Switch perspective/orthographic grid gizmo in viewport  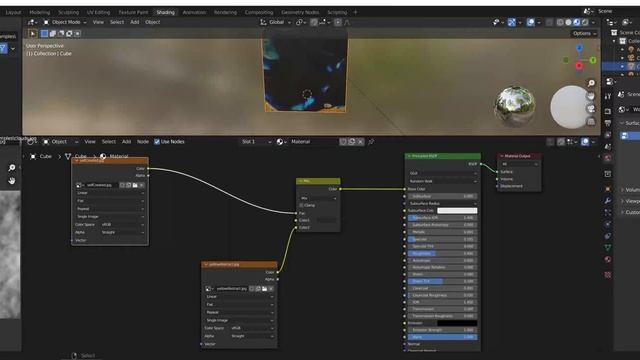click(591, 121)
